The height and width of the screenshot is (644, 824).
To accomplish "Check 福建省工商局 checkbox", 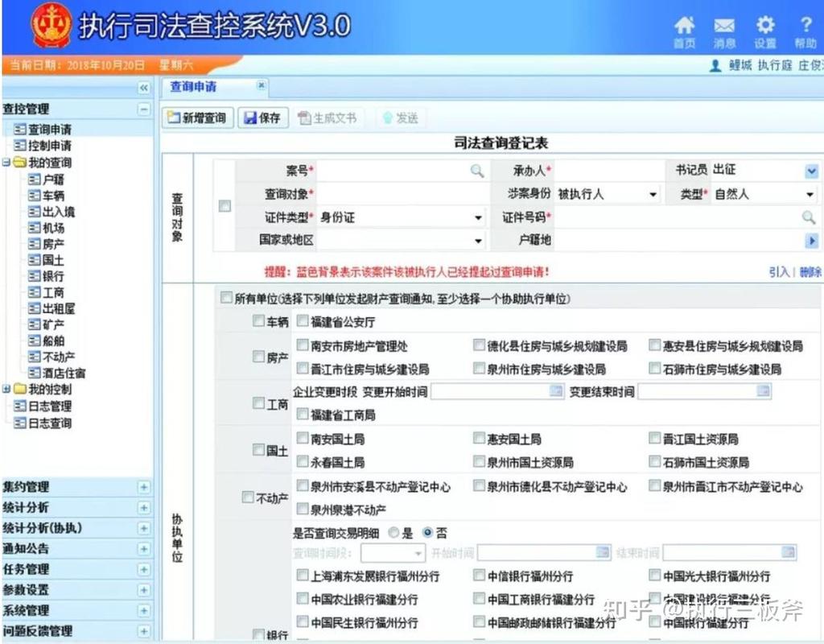I will [x=303, y=415].
